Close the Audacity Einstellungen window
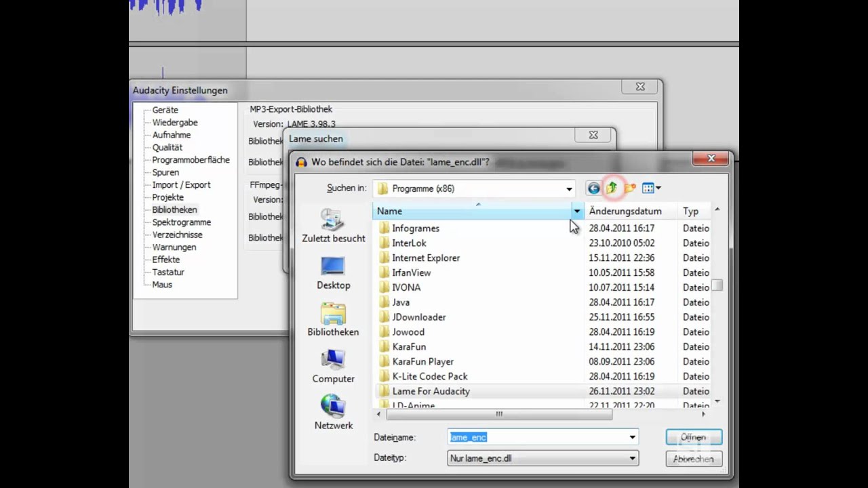This screenshot has height=488, width=868. 640,87
